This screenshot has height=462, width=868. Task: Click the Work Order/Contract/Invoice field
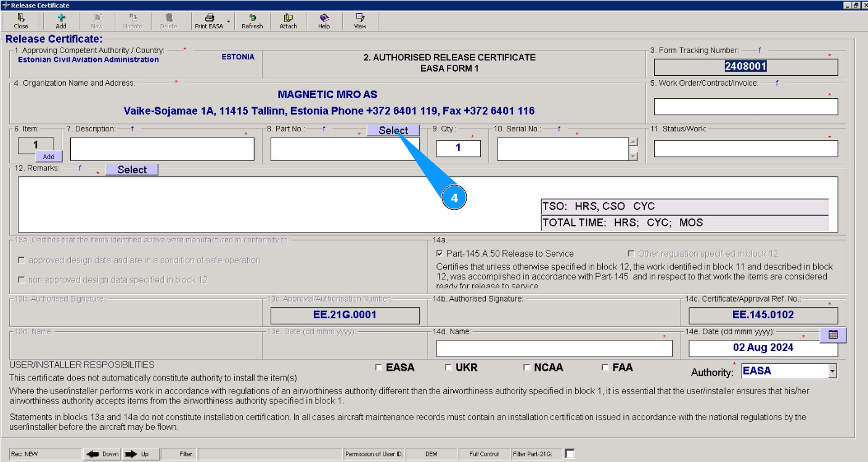pyautogui.click(x=746, y=107)
